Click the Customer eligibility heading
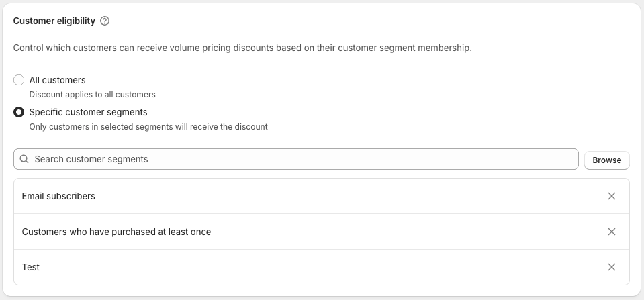This screenshot has width=644, height=300. (x=54, y=21)
